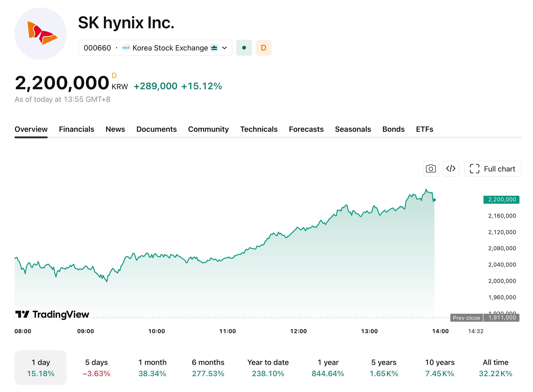Open the News tab
This screenshot has width=533, height=392.
(115, 129)
